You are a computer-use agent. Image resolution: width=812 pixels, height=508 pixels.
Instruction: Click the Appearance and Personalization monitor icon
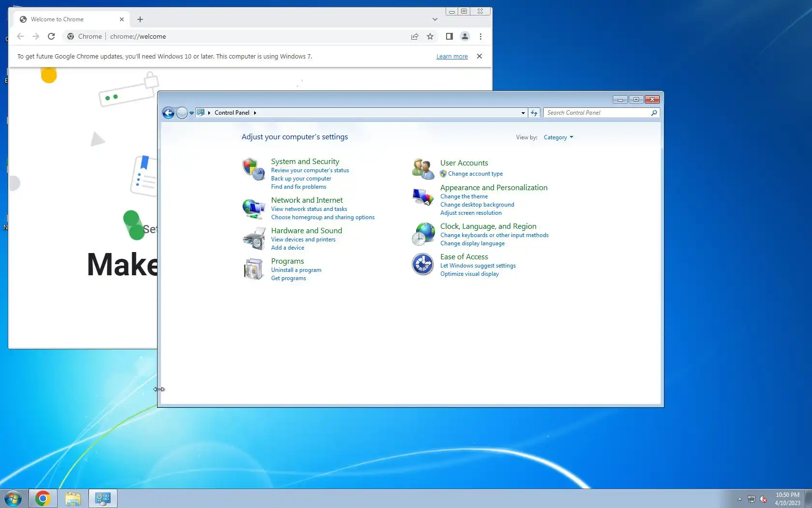pos(423,197)
